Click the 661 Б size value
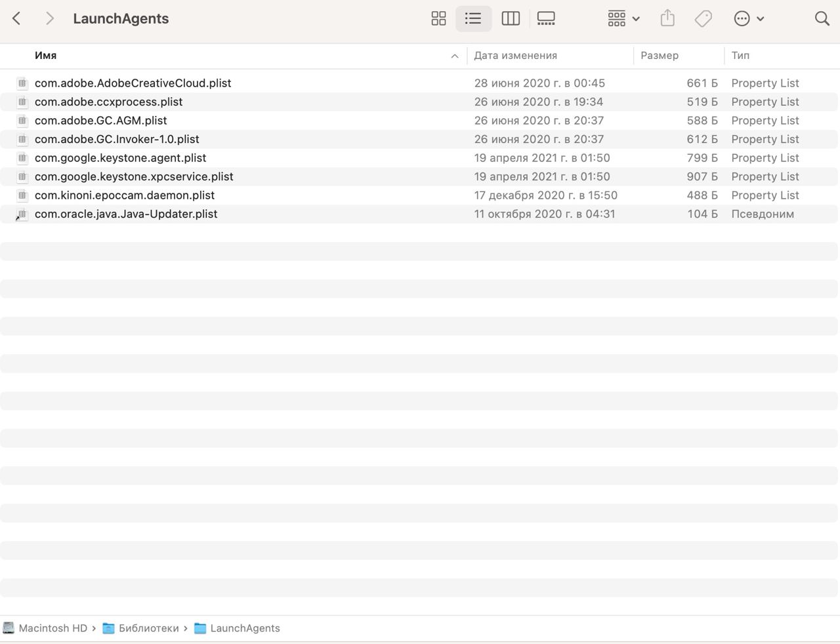This screenshot has height=644, width=840. [x=702, y=83]
